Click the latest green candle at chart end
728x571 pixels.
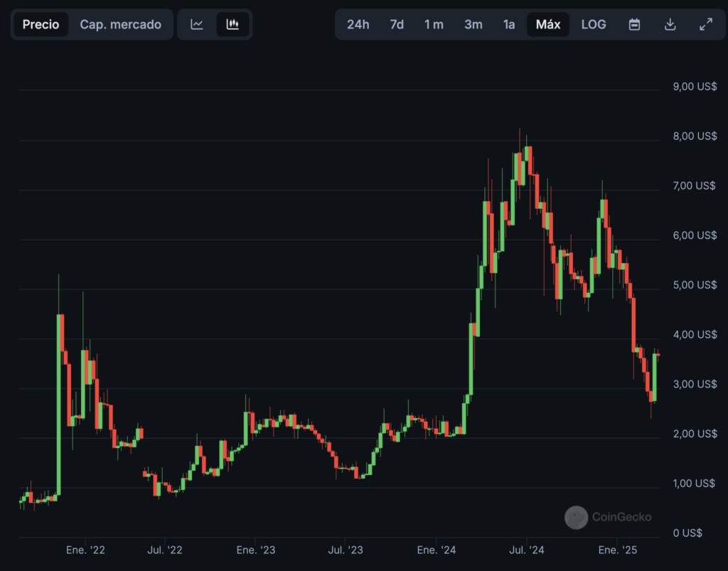pyautogui.click(x=655, y=378)
